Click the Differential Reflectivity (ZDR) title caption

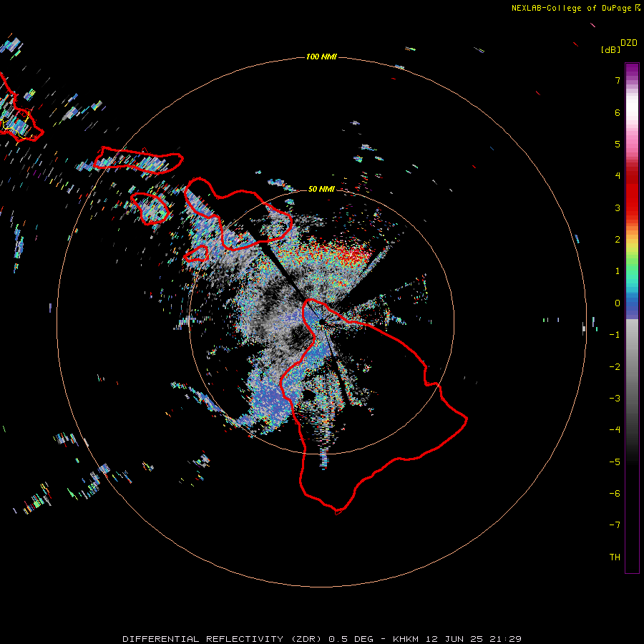(x=322, y=639)
